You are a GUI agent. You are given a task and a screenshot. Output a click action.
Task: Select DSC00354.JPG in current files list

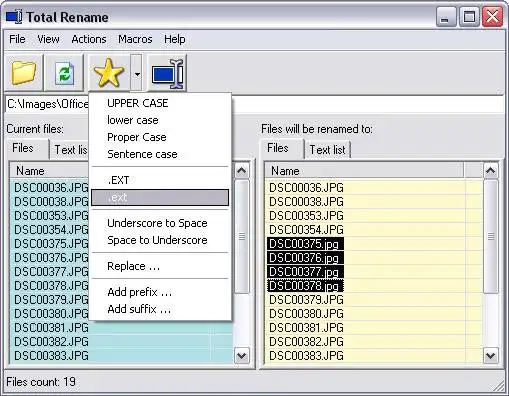[x=51, y=230]
